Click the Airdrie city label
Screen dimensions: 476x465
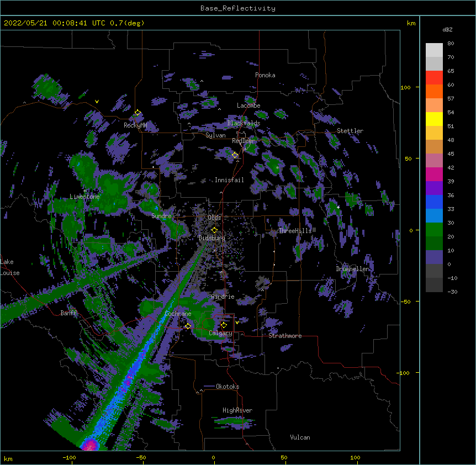click(223, 297)
